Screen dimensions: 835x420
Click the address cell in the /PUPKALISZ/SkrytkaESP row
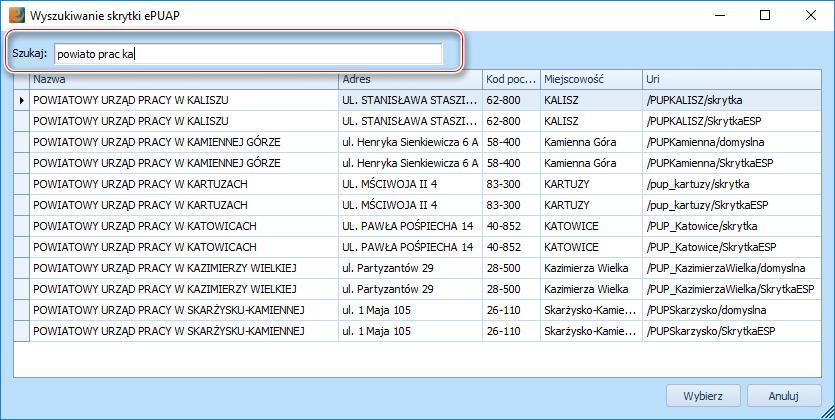[x=410, y=121]
